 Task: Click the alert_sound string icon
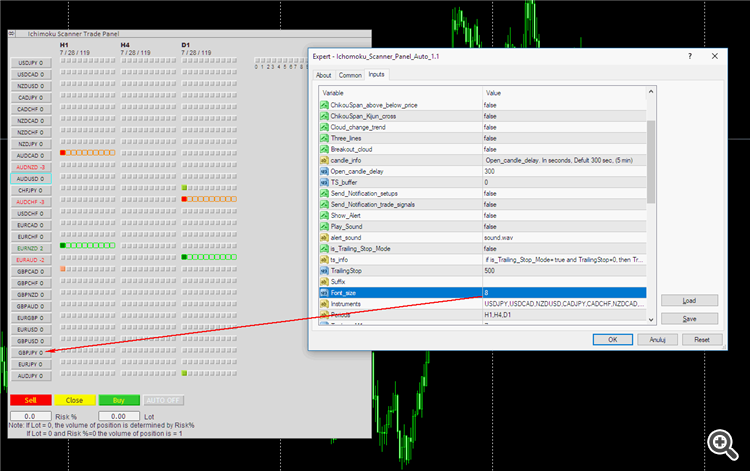tap(324, 237)
